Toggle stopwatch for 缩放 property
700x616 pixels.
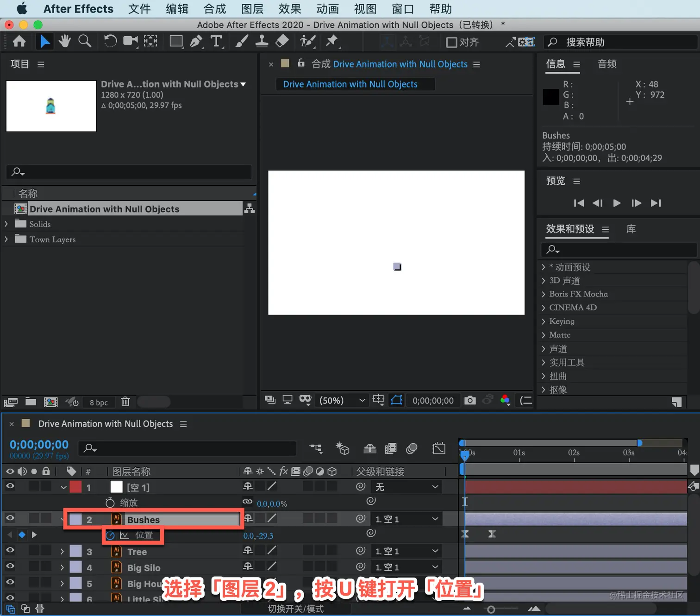110,503
